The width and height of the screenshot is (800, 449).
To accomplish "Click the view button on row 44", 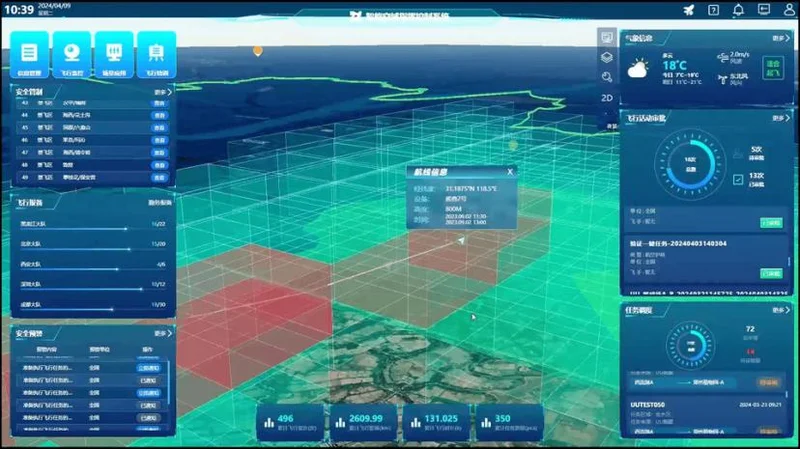I will [x=159, y=116].
